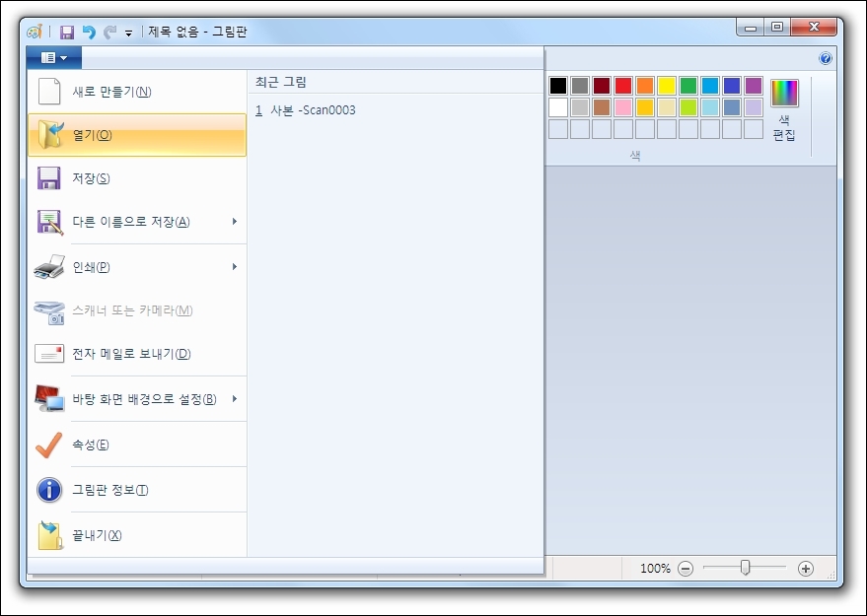Expand the 인쇄(P) submenu arrow
The width and height of the screenshot is (867, 616).
pos(235,267)
